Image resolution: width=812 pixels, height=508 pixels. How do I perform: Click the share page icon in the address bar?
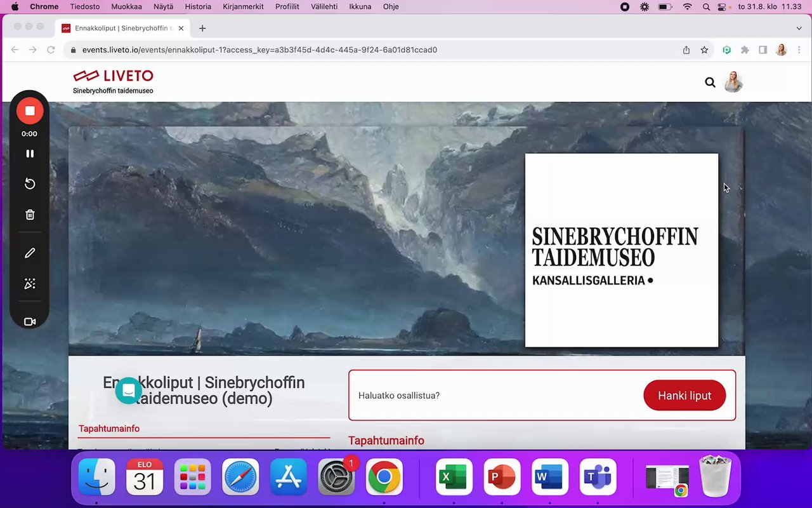pos(686,50)
